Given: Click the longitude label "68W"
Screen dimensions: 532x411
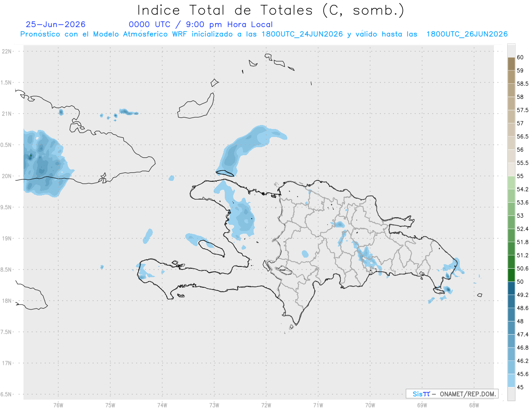Looking at the screenshot, I should [x=473, y=405].
